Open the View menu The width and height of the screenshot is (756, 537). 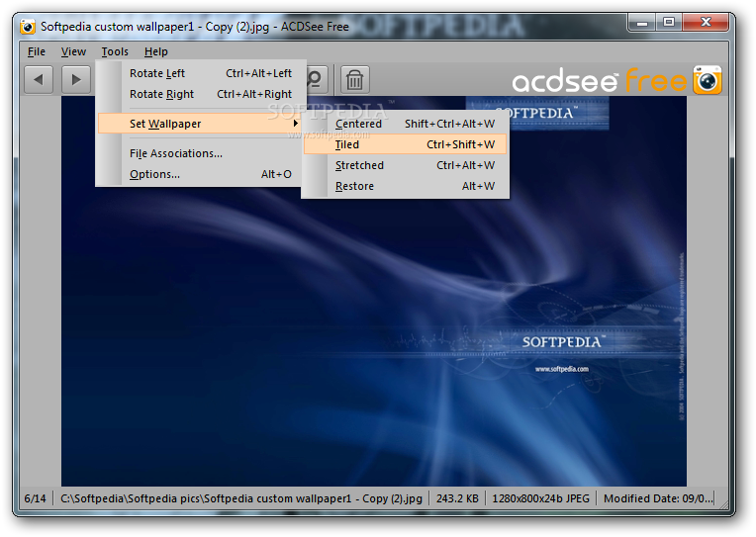pyautogui.click(x=73, y=51)
